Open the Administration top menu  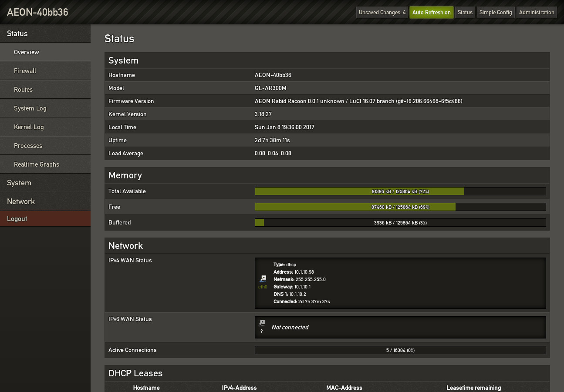(536, 12)
